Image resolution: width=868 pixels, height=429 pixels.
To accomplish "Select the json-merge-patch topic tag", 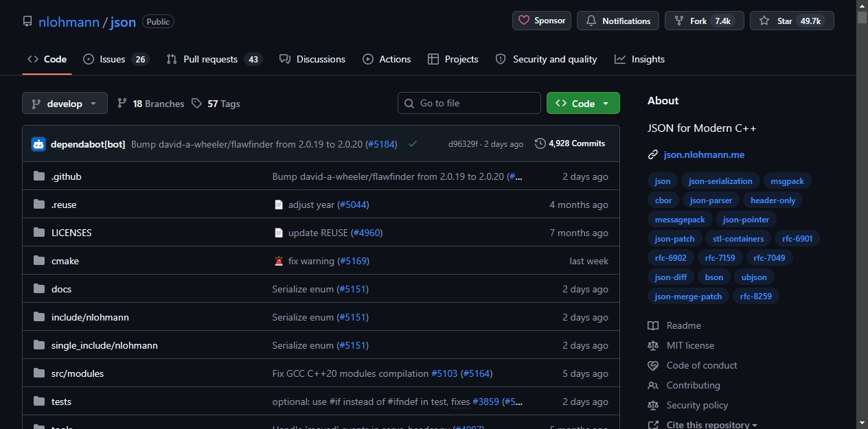I will 688,297.
